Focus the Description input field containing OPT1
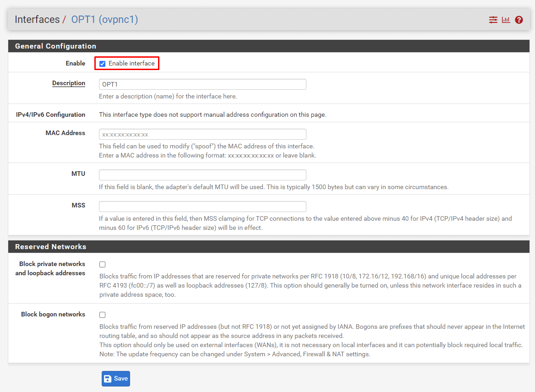The width and height of the screenshot is (535, 392). click(x=202, y=84)
